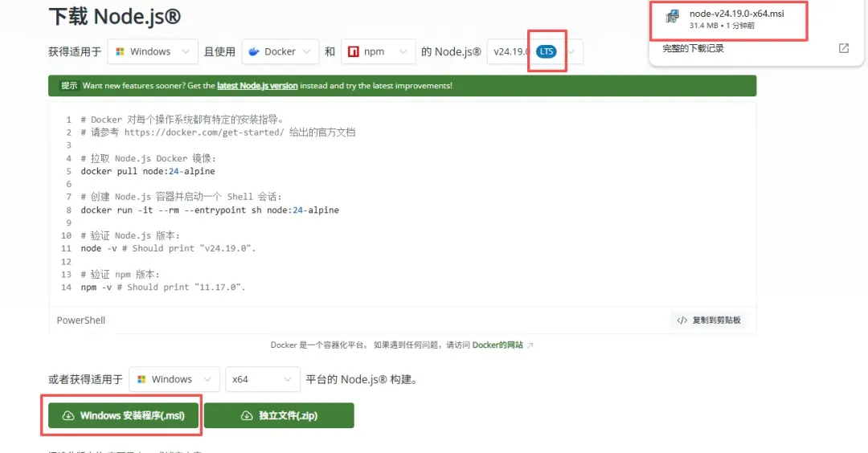Follow the latest Node.js version link
This screenshot has width=868, height=453.
257,86
